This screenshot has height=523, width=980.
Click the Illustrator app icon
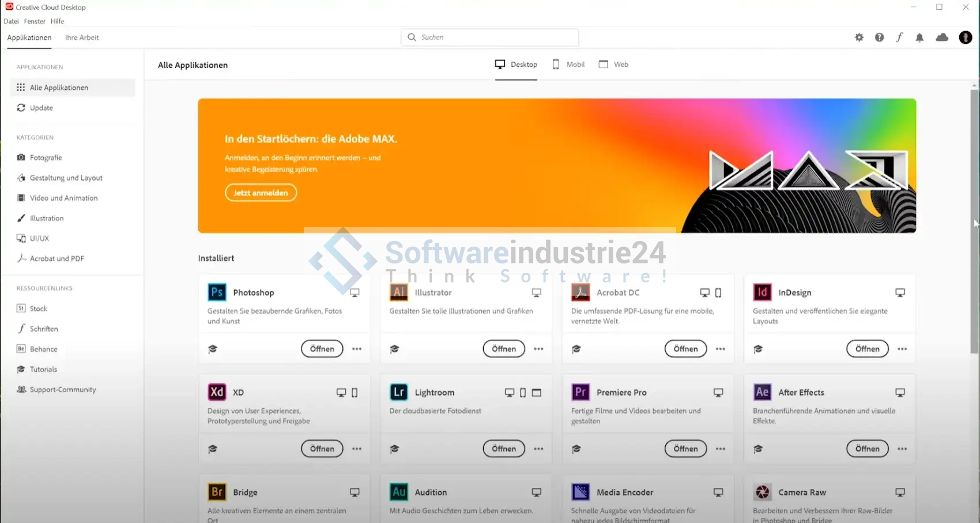tap(398, 292)
